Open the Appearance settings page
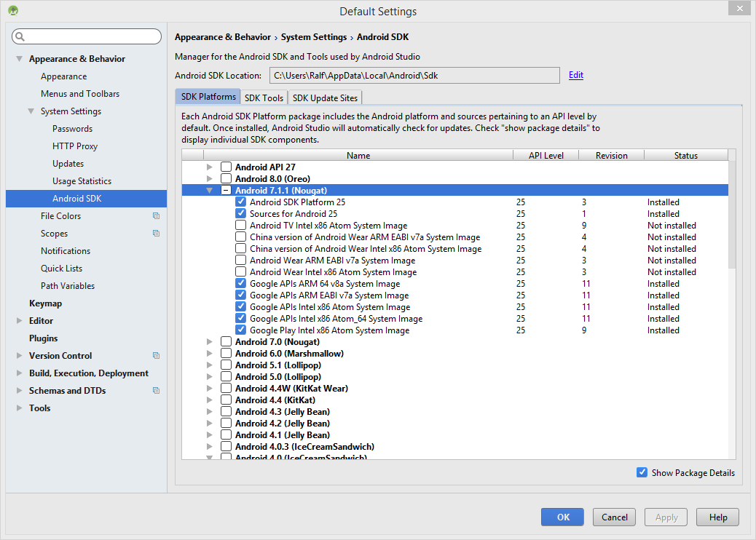This screenshot has width=756, height=540. [63, 76]
